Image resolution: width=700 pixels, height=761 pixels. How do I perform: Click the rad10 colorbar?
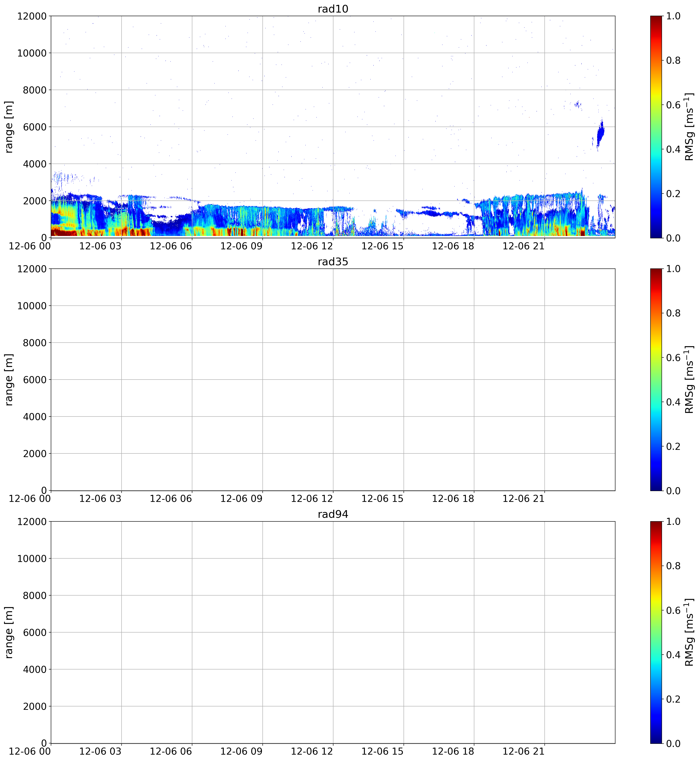coord(656,127)
